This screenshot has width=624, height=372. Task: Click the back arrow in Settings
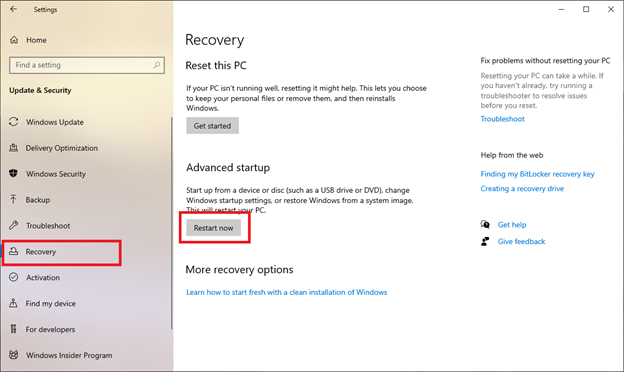click(x=14, y=9)
